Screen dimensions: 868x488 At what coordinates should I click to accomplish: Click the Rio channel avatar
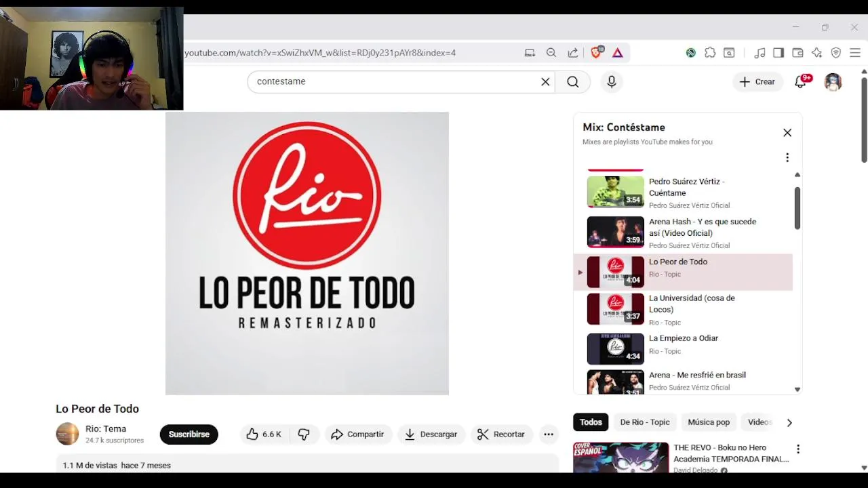[67, 434]
